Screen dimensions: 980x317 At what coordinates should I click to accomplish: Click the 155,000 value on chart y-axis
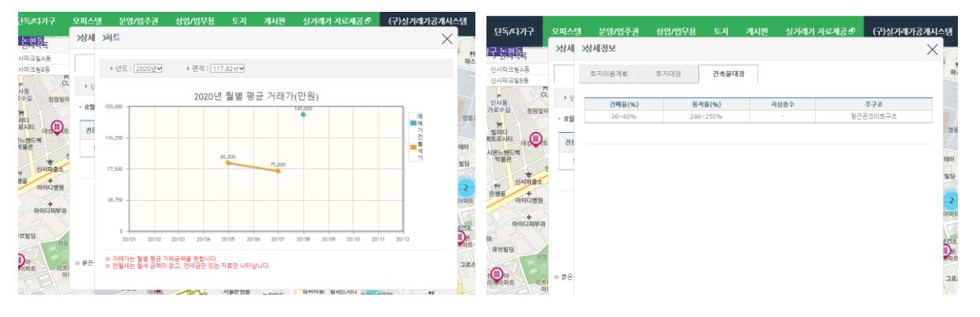(115, 107)
